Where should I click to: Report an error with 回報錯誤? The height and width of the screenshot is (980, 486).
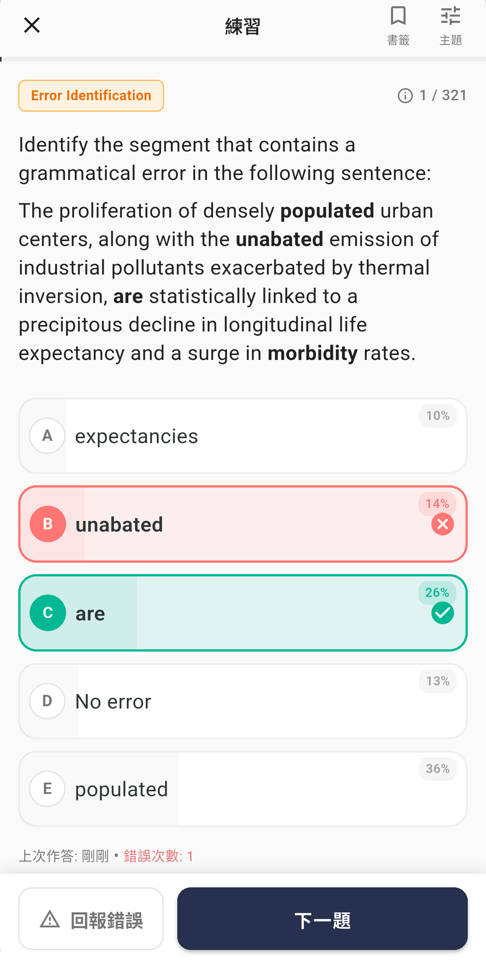pyautogui.click(x=91, y=920)
